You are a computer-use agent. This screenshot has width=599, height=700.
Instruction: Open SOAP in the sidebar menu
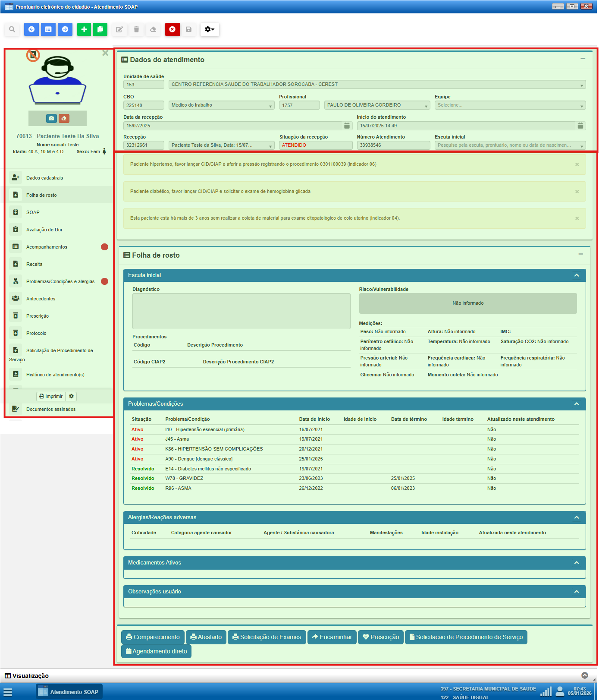[x=33, y=212]
